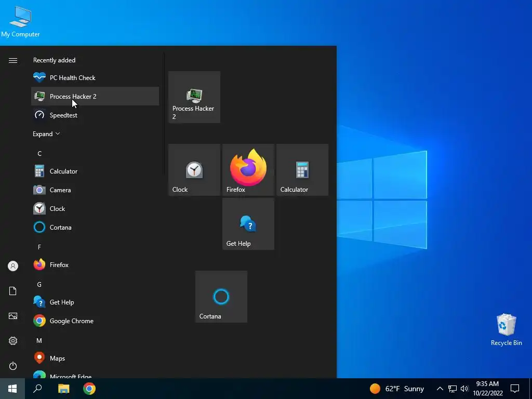The width and height of the screenshot is (532, 399).
Task: Open Documents from the Start sidebar
Action: click(13, 291)
